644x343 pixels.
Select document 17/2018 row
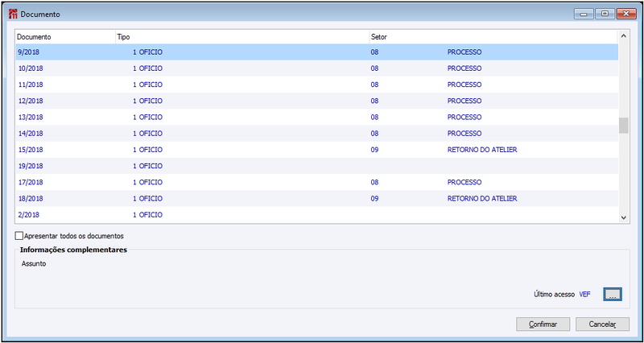[x=316, y=183]
